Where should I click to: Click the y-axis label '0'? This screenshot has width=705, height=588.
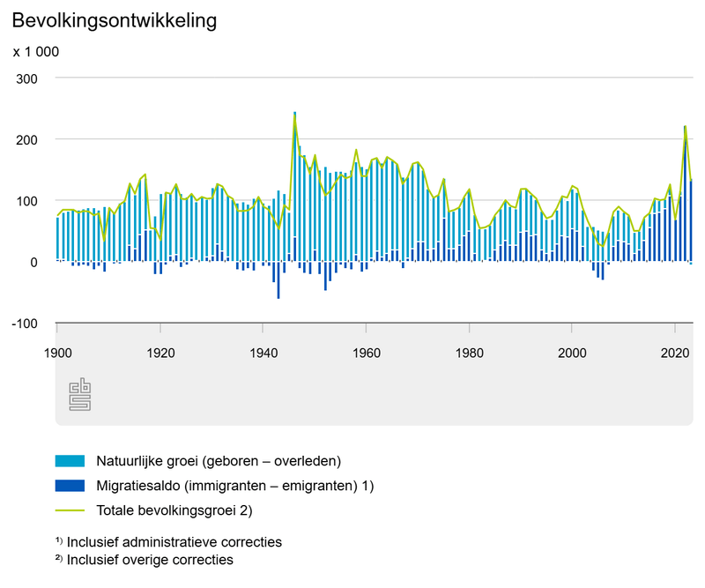[33, 263]
